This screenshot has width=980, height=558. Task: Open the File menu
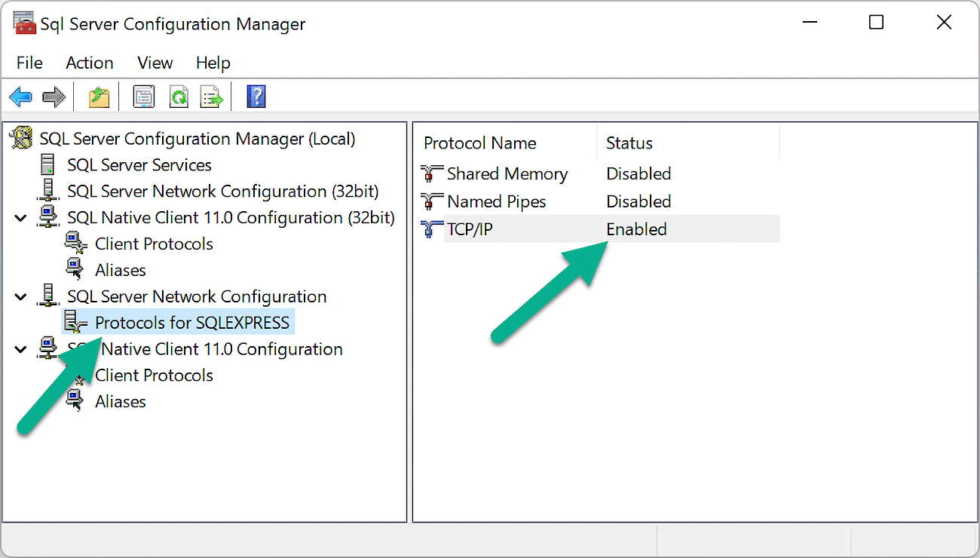click(29, 63)
